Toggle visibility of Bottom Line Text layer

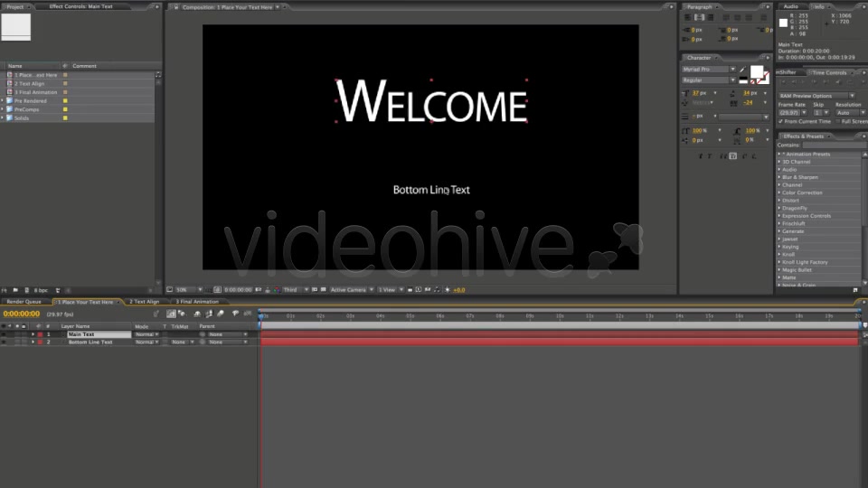(x=4, y=342)
